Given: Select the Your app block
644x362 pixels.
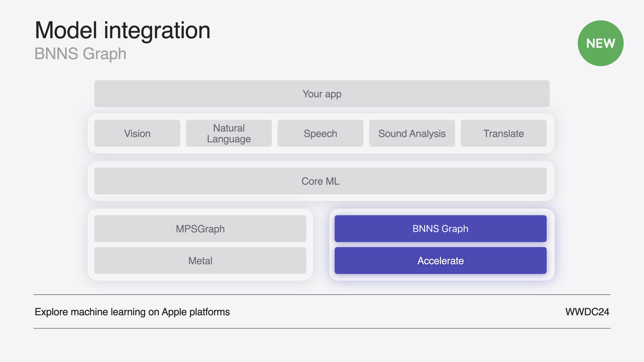Looking at the screenshot, I should tap(322, 94).
